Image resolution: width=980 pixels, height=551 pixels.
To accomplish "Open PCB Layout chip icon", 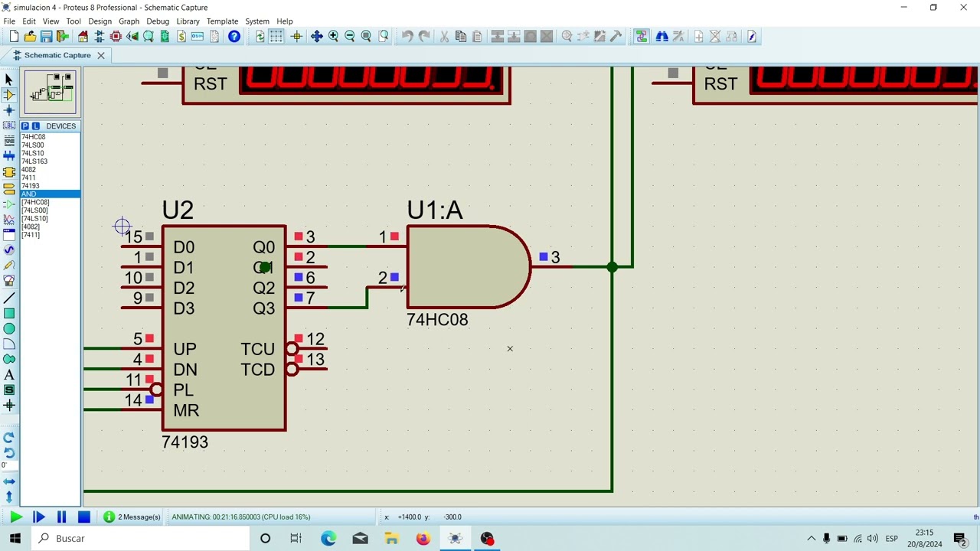I will click(116, 36).
